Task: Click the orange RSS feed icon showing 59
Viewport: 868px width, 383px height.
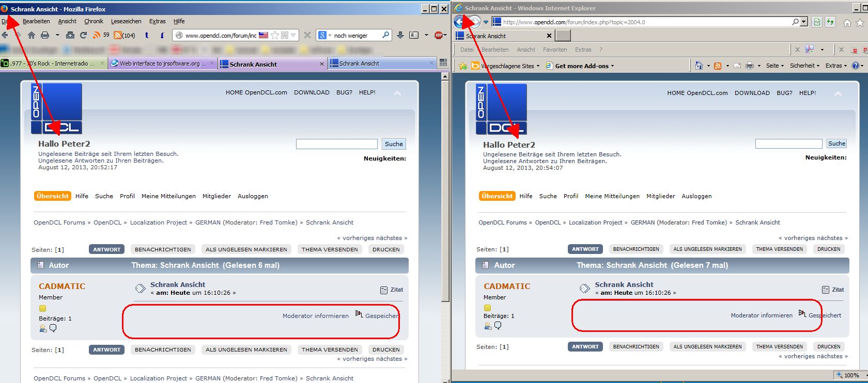Action: click(x=97, y=35)
